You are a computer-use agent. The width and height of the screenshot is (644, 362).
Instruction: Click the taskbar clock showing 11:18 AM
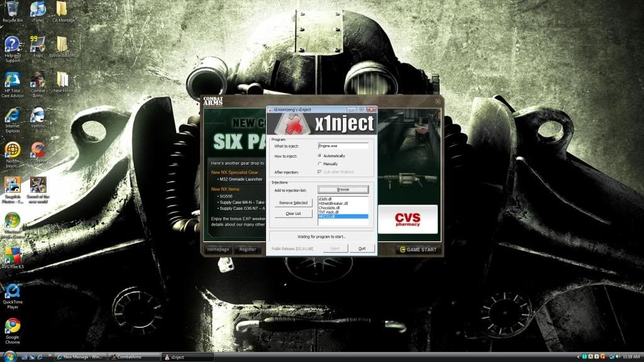[631, 357]
